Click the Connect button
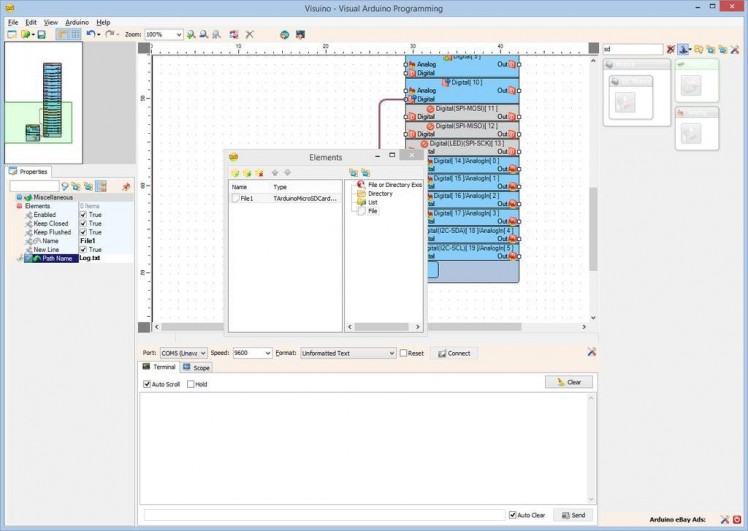Screen dimensions: 748x531 pyautogui.click(x=454, y=353)
